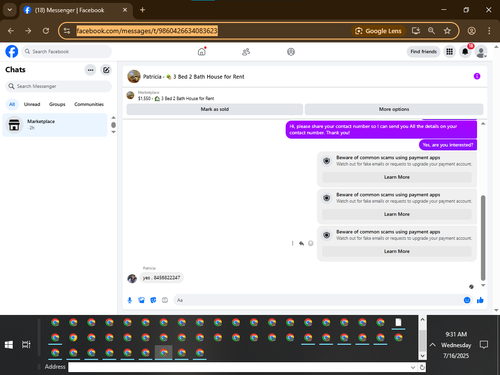
Task: Click the chat list scrollbar thumb
Action: tap(113, 125)
